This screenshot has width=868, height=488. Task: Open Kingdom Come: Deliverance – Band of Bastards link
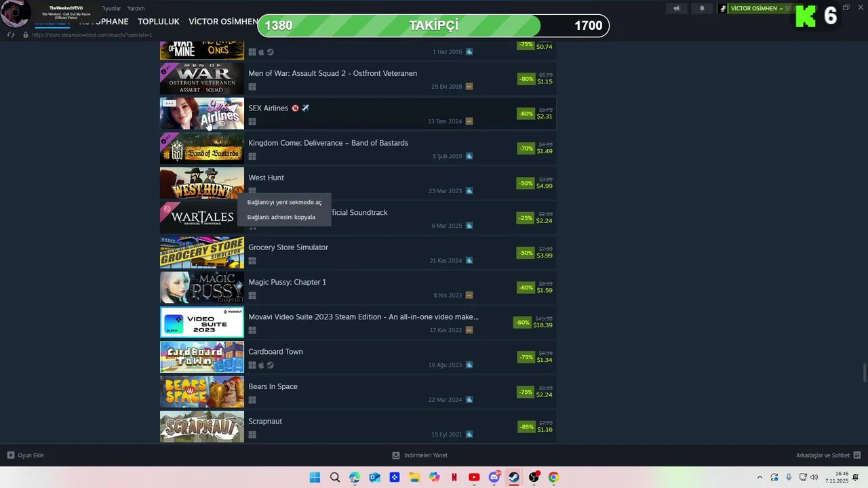pyautogui.click(x=328, y=143)
